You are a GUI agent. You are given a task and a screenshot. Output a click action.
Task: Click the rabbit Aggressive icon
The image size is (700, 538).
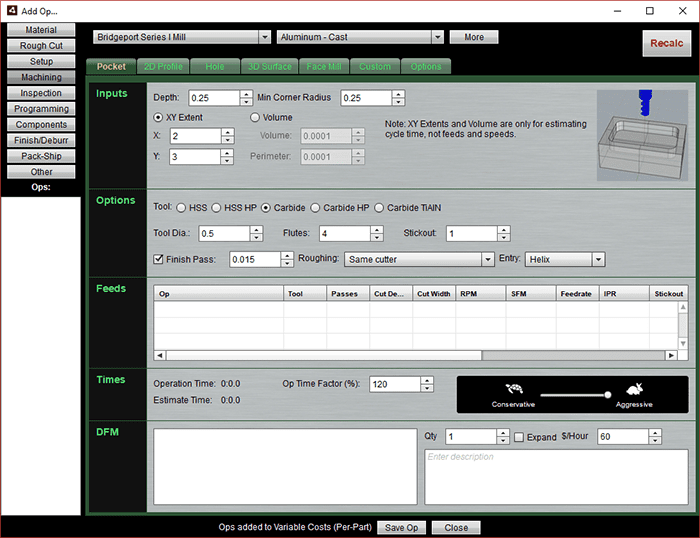click(x=634, y=389)
